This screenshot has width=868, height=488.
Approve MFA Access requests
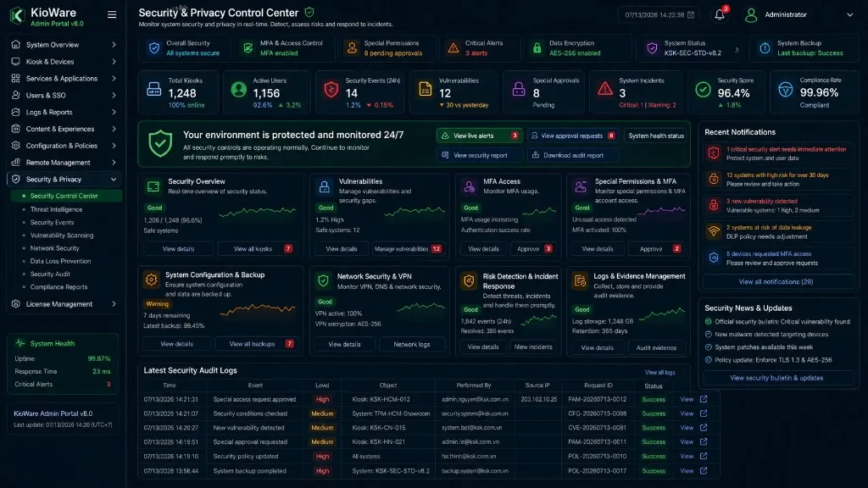click(534, 249)
